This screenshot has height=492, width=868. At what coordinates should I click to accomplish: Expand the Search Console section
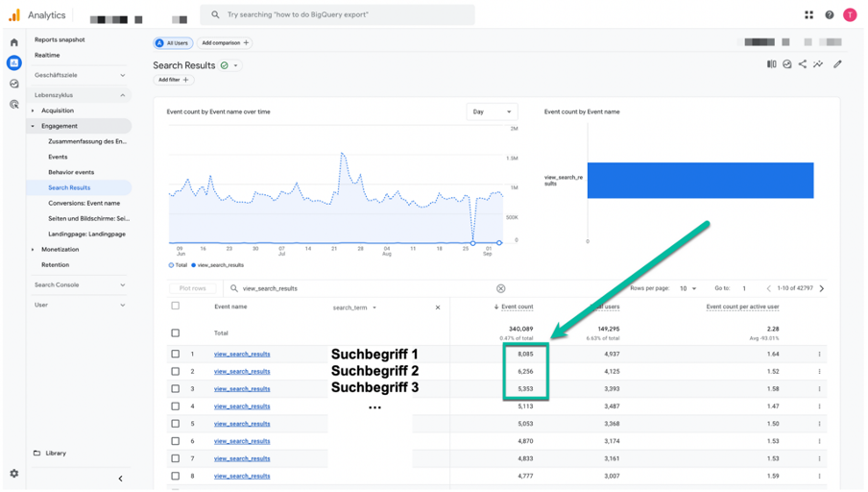point(79,284)
